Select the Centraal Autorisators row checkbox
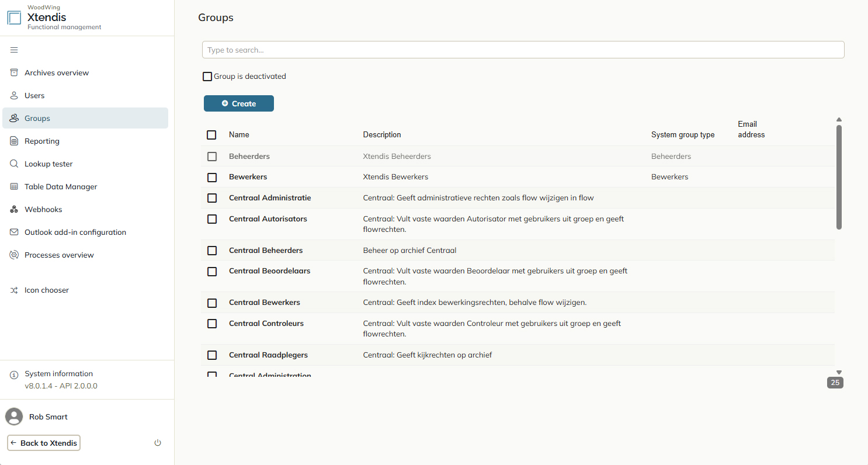 click(x=212, y=219)
